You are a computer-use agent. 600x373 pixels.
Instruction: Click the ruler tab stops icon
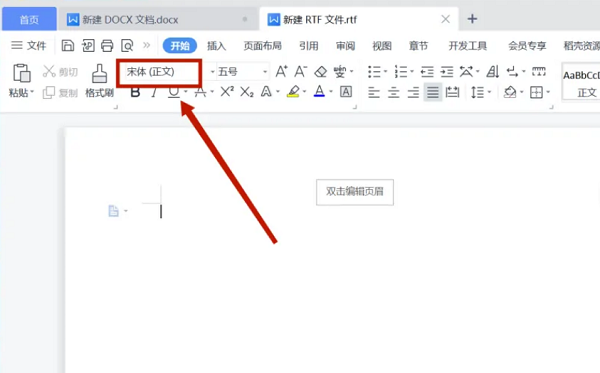point(538,71)
